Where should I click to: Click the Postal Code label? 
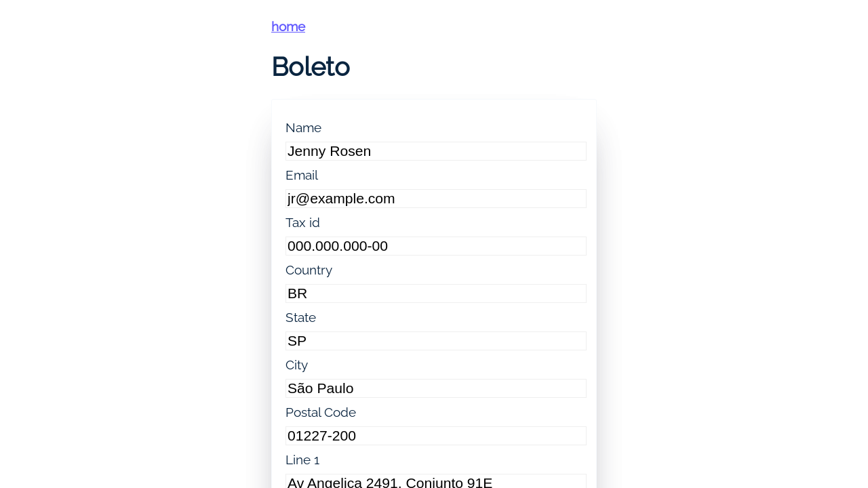pos(320,413)
